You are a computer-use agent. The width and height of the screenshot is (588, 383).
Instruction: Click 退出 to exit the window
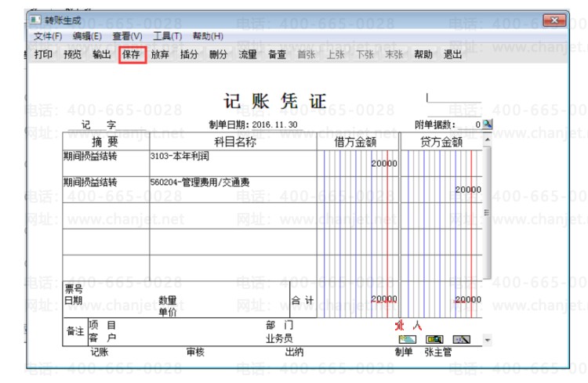click(452, 55)
